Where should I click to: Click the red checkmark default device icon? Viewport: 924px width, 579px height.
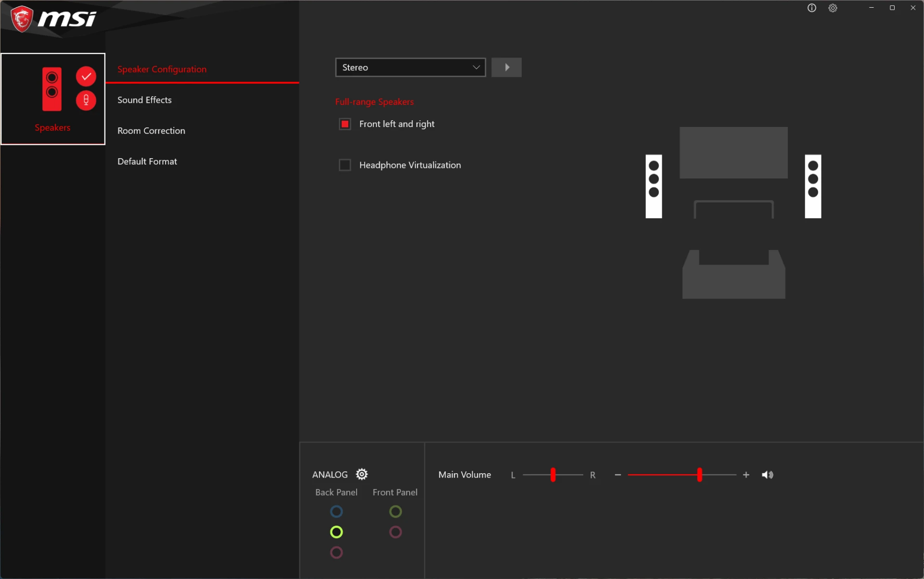[86, 76]
